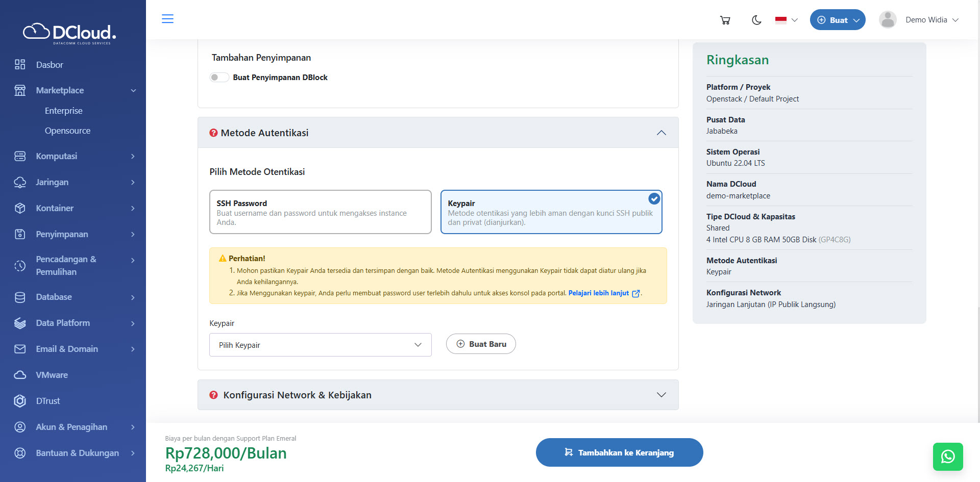
Task: Open WhatsApp chat support button
Action: coord(947,456)
